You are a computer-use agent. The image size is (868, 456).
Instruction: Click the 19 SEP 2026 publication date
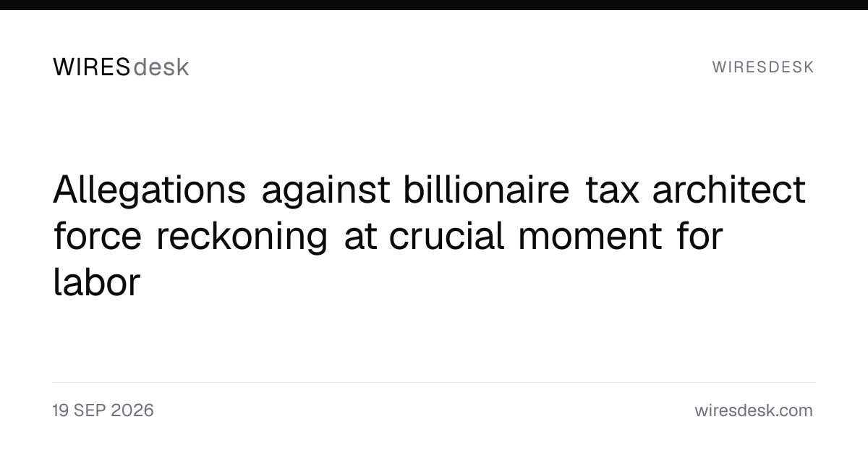pyautogui.click(x=103, y=410)
